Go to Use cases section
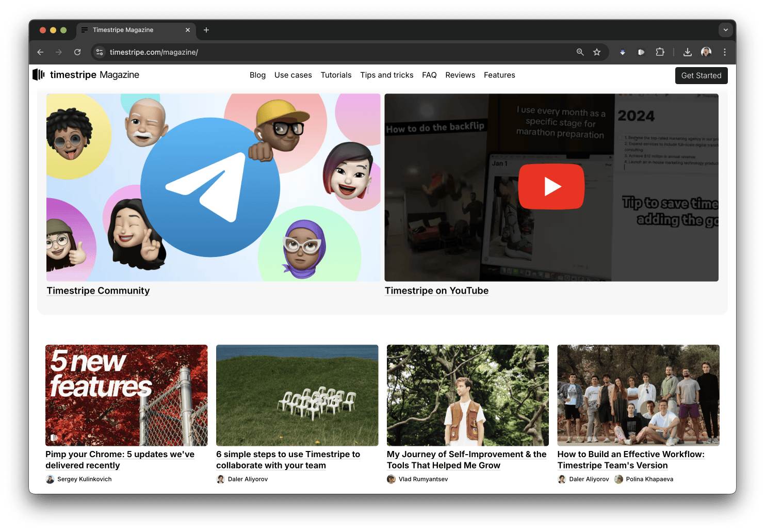The image size is (765, 532). pos(293,75)
